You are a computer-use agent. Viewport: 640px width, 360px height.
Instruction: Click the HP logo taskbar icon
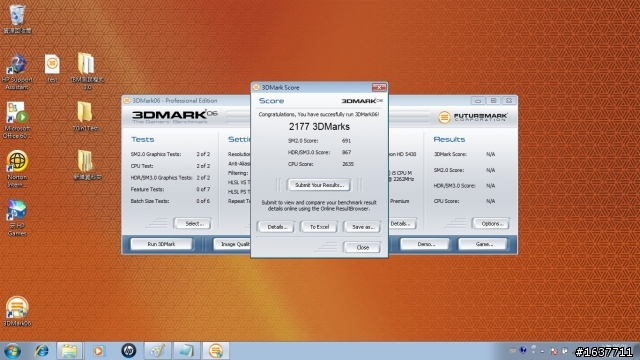click(x=129, y=351)
